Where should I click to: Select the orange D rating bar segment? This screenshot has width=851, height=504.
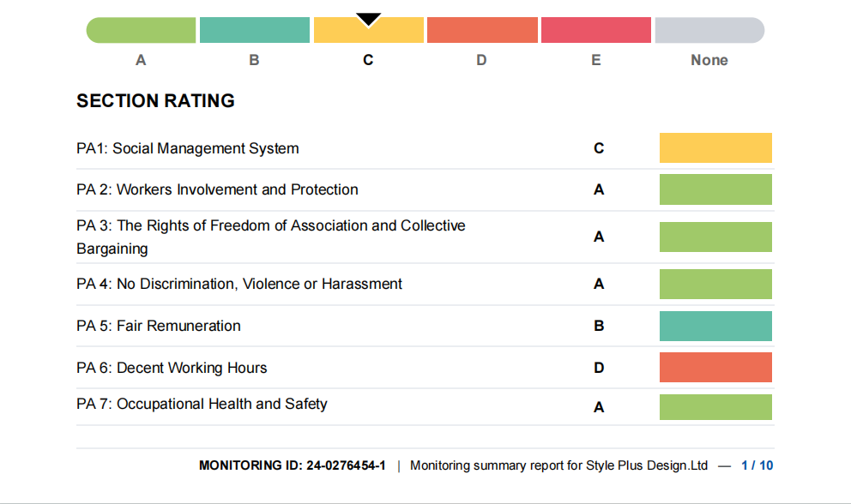pyautogui.click(x=482, y=31)
